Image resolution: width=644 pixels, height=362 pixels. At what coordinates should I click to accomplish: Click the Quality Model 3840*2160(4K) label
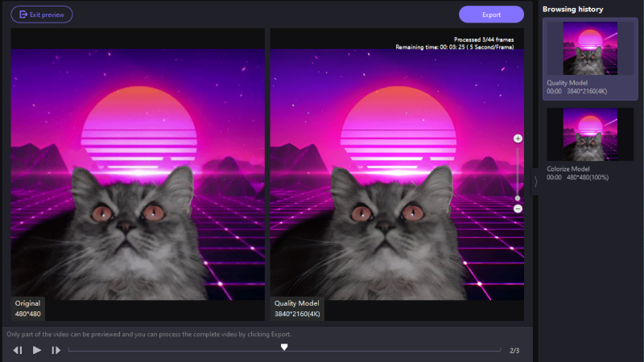point(297,308)
